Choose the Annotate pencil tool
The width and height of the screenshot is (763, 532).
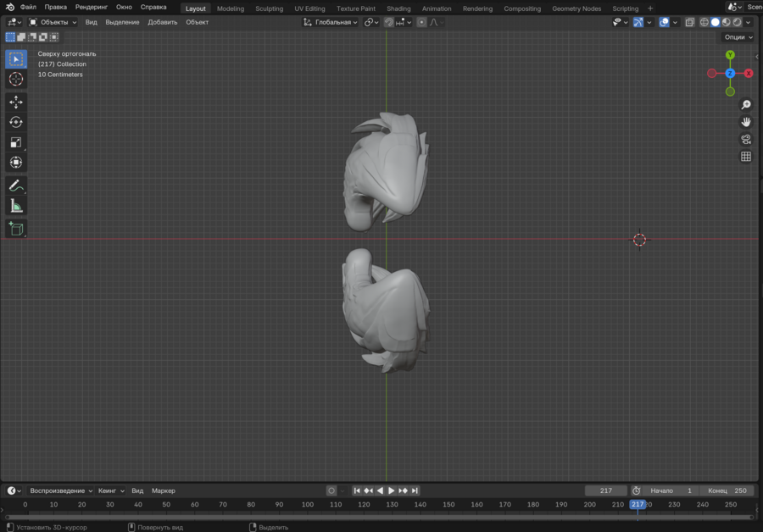pos(16,186)
